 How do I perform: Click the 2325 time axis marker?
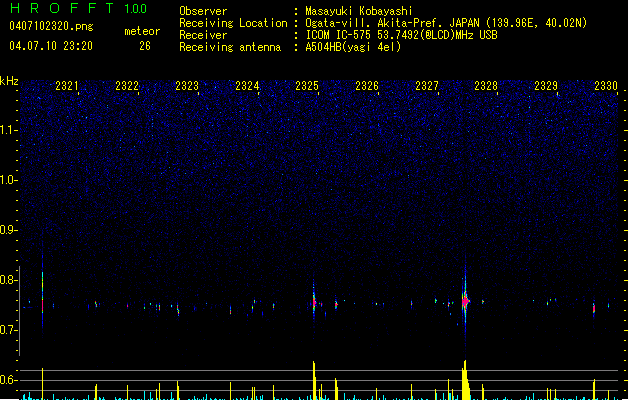click(x=307, y=86)
